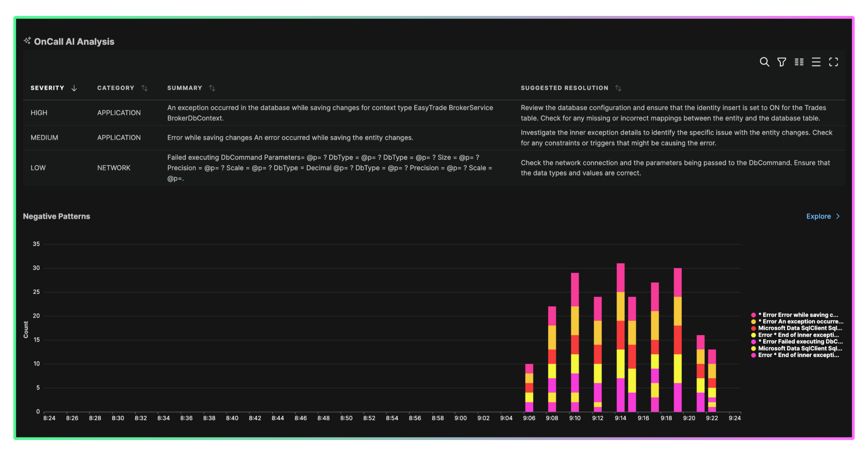Open the column settings icon
This screenshot has height=456, width=868.
799,62
